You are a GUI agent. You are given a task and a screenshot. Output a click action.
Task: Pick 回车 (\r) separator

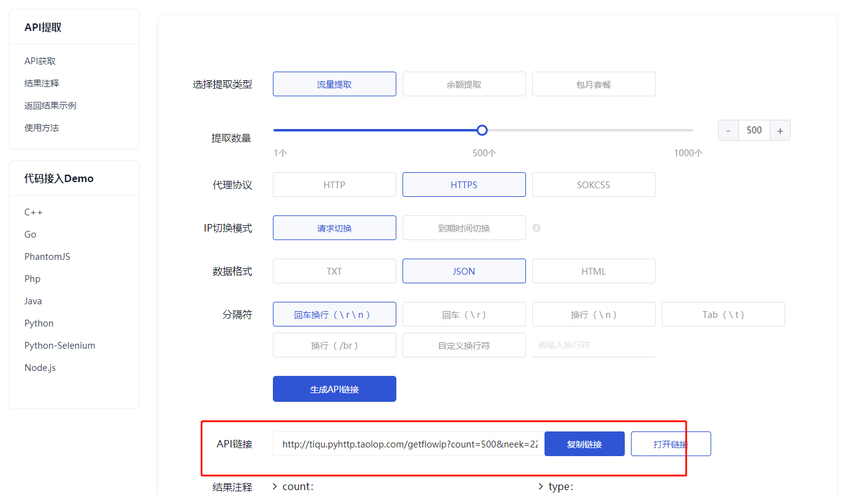click(464, 314)
